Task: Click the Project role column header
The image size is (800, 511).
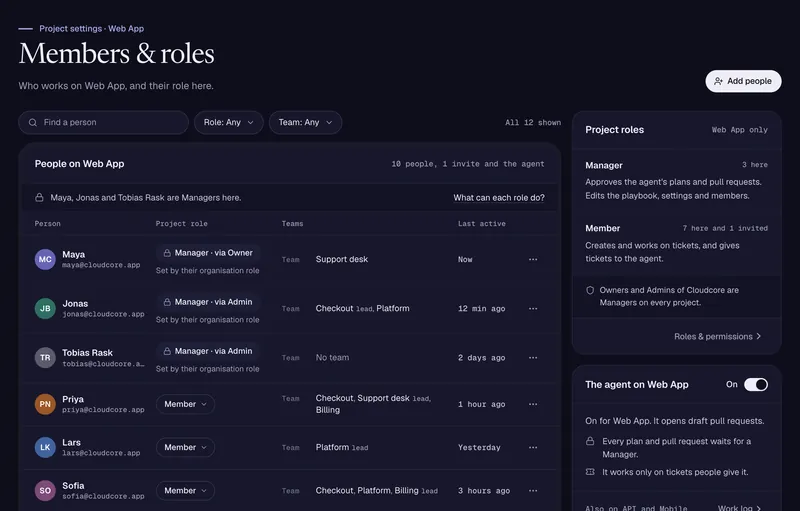Action: pyautogui.click(x=181, y=224)
